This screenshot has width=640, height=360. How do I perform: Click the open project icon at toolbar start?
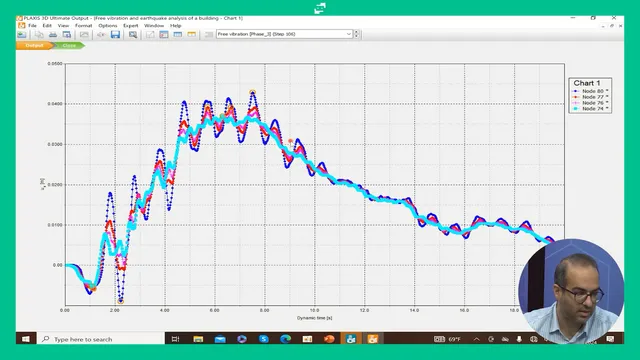(x=22, y=35)
